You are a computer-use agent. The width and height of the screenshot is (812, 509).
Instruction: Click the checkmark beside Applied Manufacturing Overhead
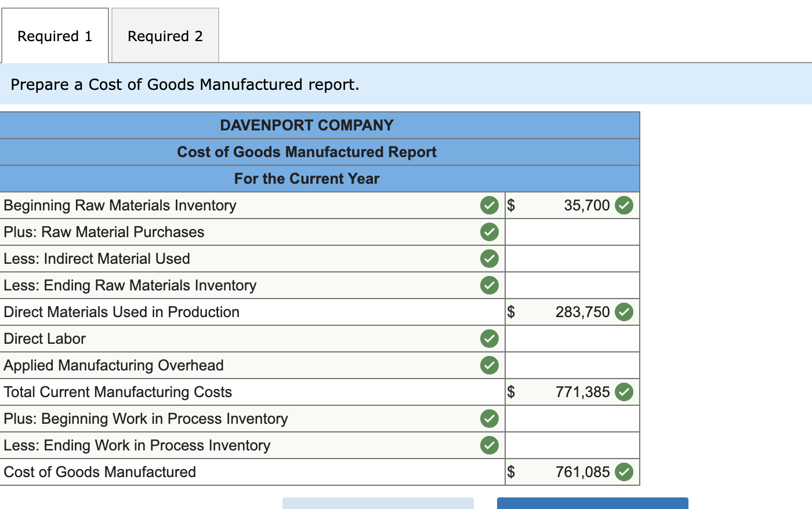(490, 365)
